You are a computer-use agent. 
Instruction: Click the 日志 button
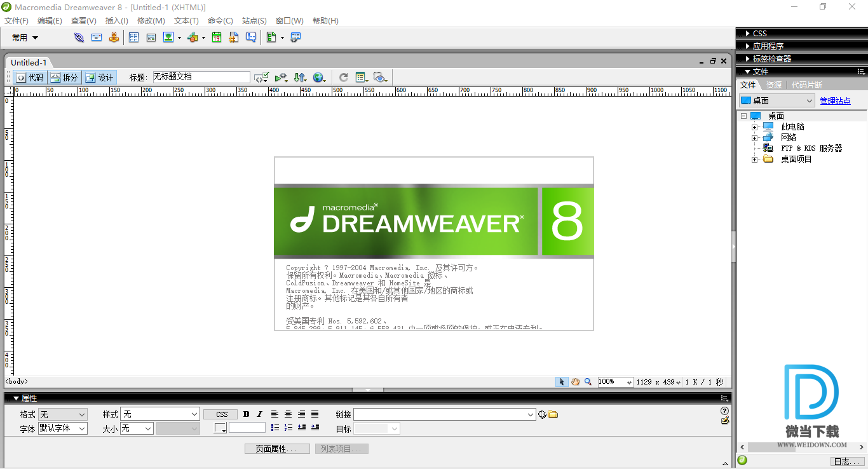pos(847,461)
